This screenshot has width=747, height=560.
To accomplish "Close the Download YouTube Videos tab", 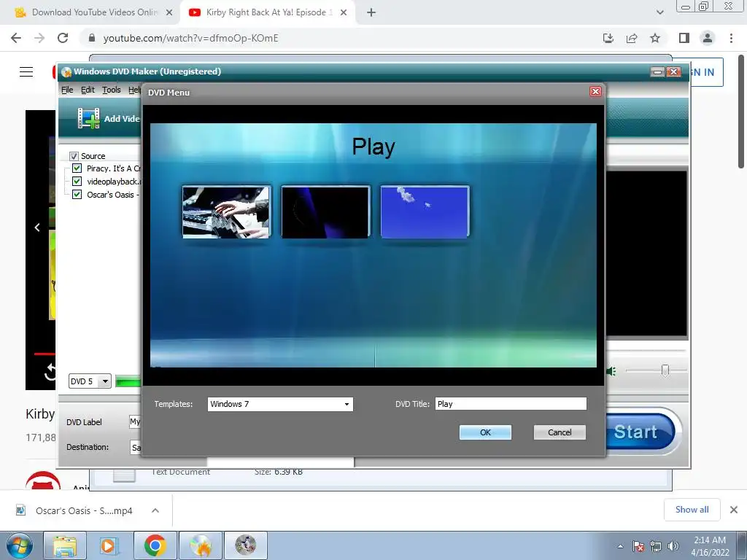I will (169, 13).
